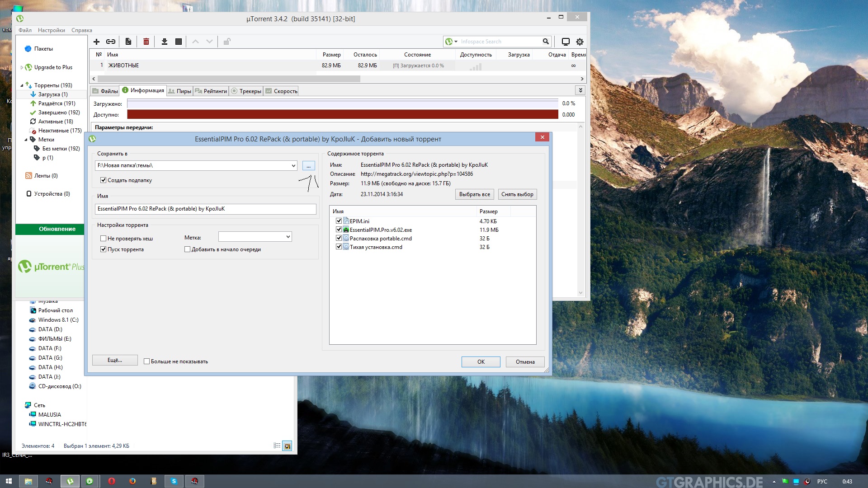Open the Метка label dropdown

click(x=288, y=236)
